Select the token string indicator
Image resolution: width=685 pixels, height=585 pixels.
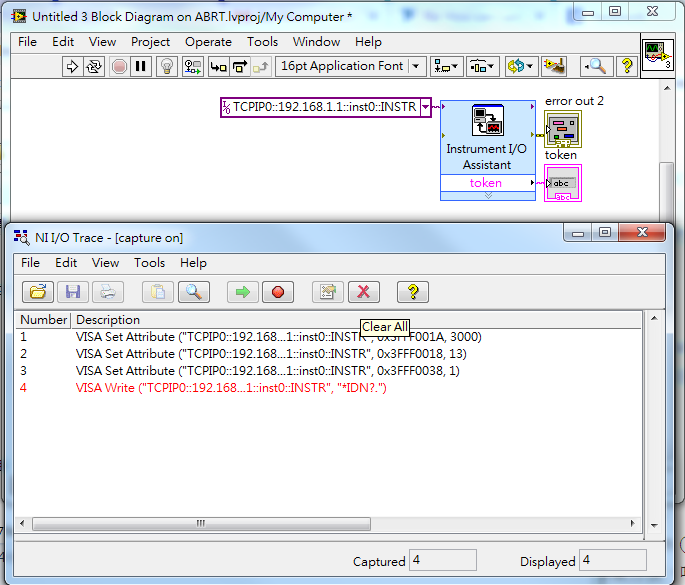[563, 183]
